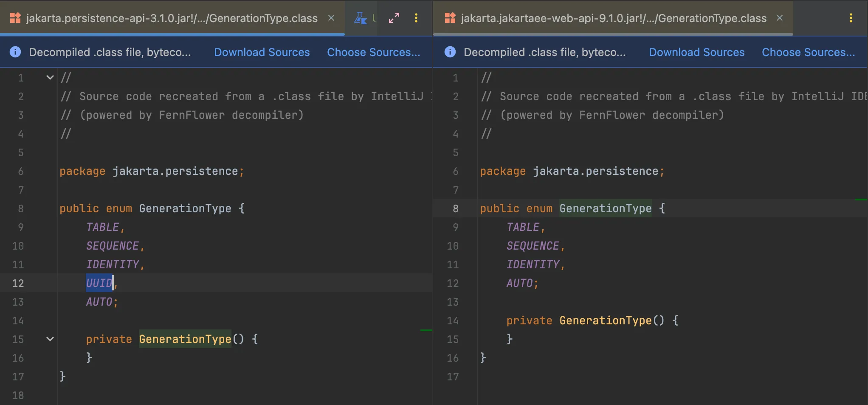868x405 pixels.
Task: Collapse the header comment at line 1
Action: (50, 78)
